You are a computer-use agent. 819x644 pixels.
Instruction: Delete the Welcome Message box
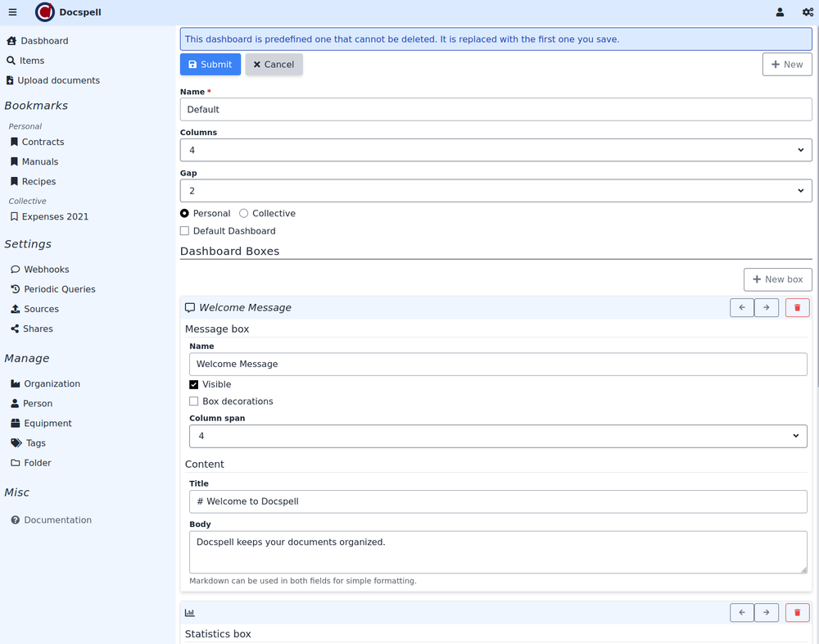(797, 307)
